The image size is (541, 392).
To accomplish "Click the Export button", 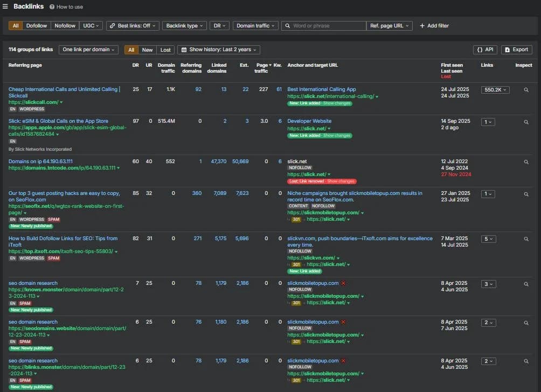I will tap(517, 50).
